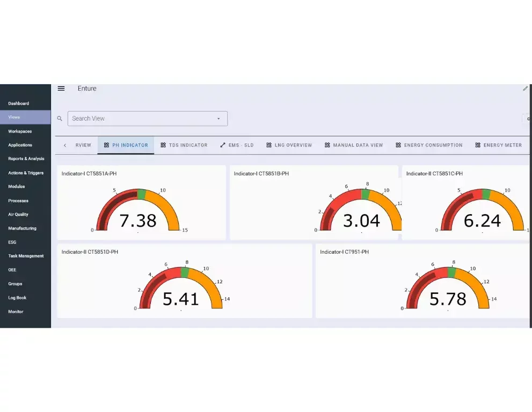Select Task Management in the sidebar
Screen dimensions: 532x412
[25, 256]
